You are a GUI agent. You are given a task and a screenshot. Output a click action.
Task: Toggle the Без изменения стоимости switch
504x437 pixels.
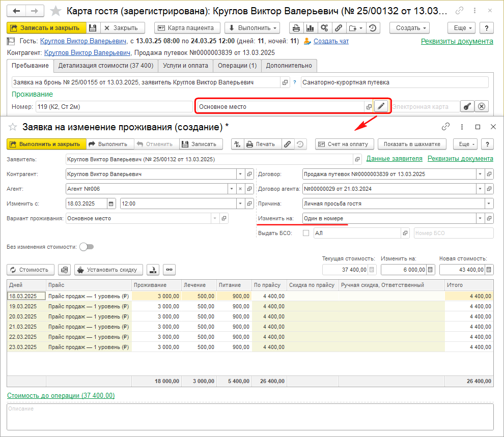(87, 247)
